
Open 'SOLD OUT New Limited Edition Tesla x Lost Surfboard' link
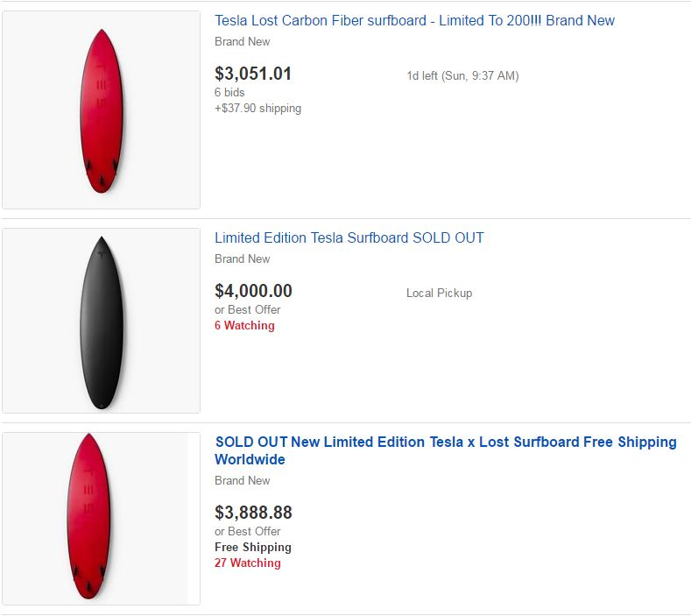coord(446,450)
